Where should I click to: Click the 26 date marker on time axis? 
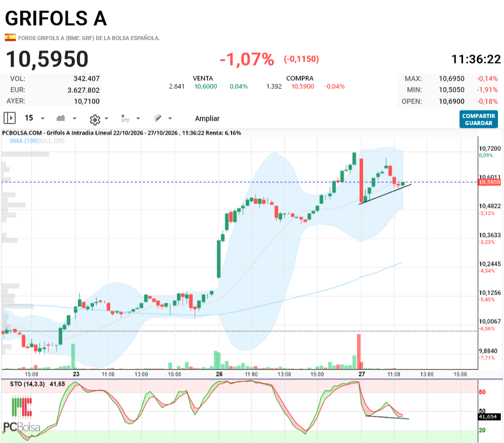(x=219, y=374)
